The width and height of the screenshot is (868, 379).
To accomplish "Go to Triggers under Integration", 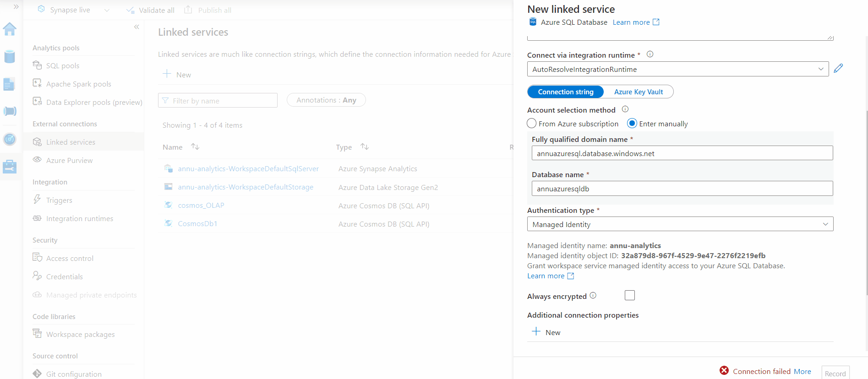I will [x=59, y=200].
